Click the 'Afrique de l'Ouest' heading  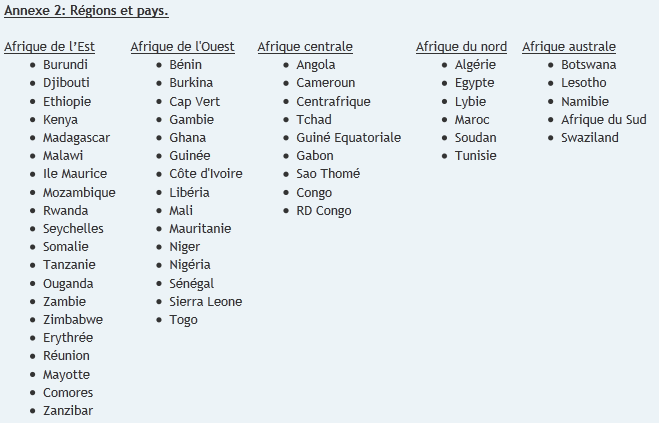tap(182, 47)
